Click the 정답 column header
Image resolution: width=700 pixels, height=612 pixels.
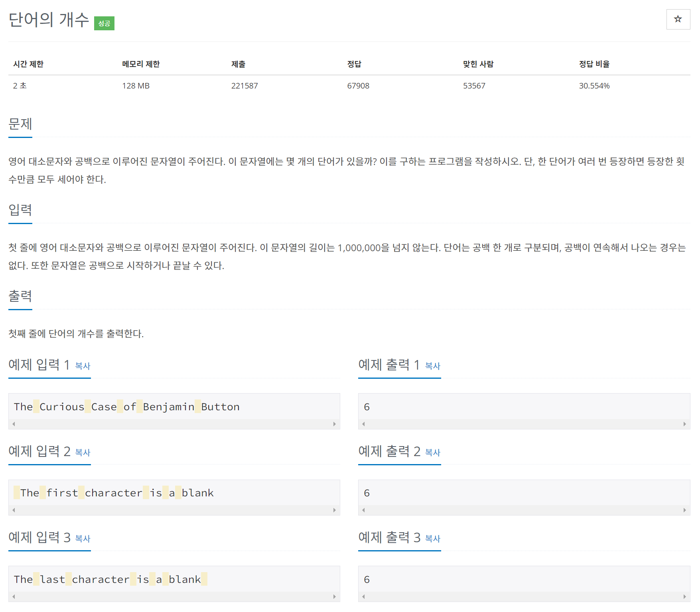click(x=354, y=64)
